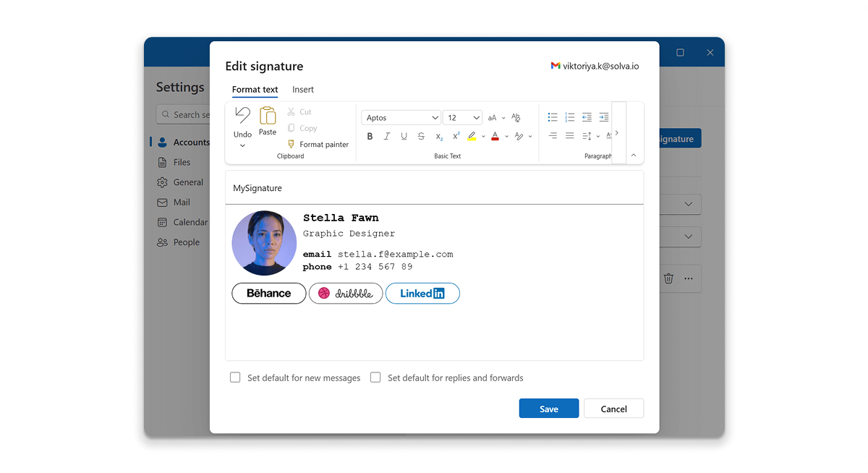The height and width of the screenshot is (473, 868).
Task: Select the subscript icon
Action: (x=439, y=136)
